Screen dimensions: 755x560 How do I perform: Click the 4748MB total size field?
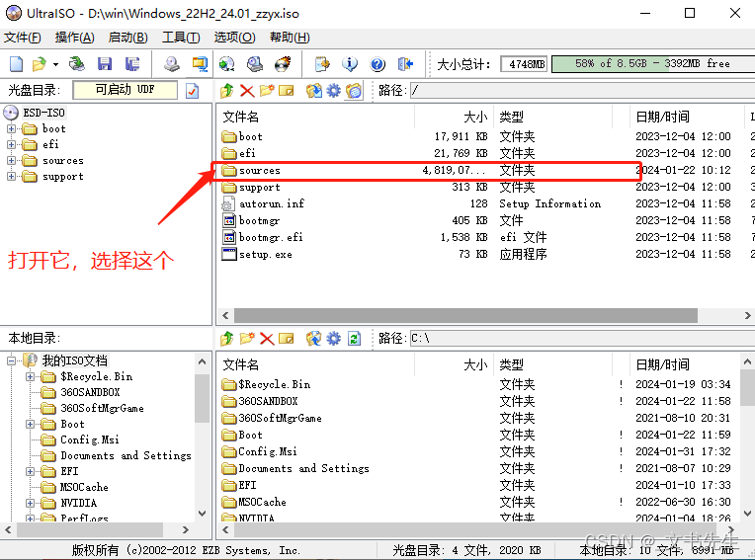[x=524, y=64]
